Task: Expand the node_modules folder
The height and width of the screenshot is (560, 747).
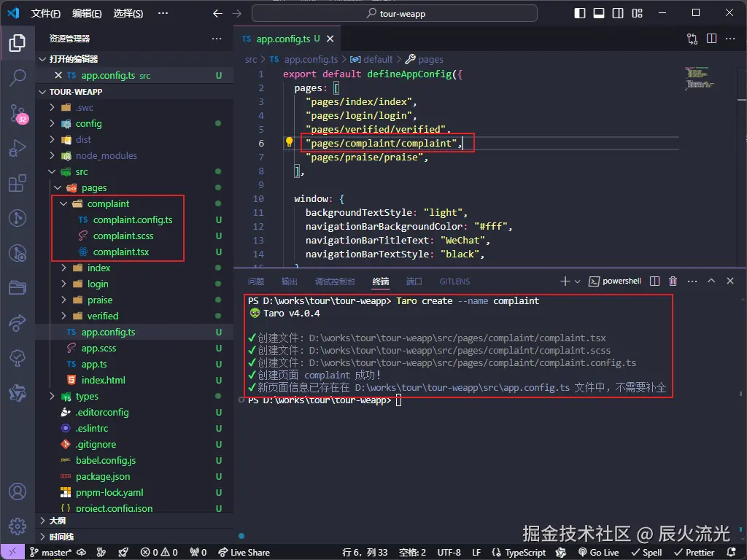Action: 106,155
